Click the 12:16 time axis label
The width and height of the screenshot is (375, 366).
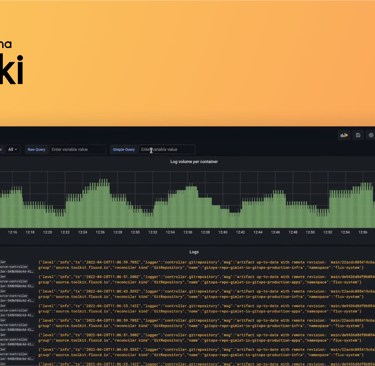coord(12,232)
